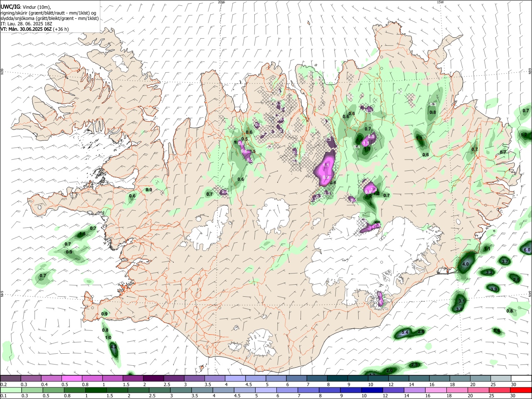The height and width of the screenshot is (399, 532).
Task: Select the 4.2 rainfall value in southwest sea
Action: coord(113,347)
